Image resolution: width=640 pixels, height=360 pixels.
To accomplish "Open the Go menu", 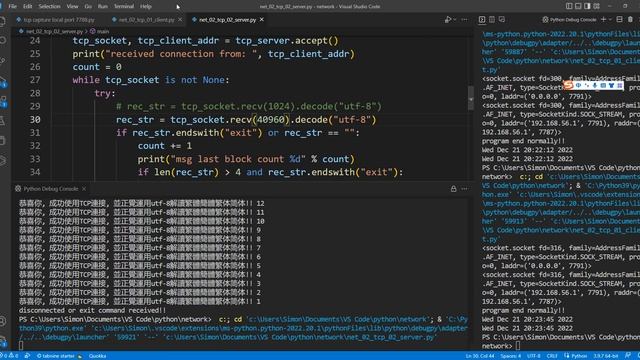I will [88, 7].
